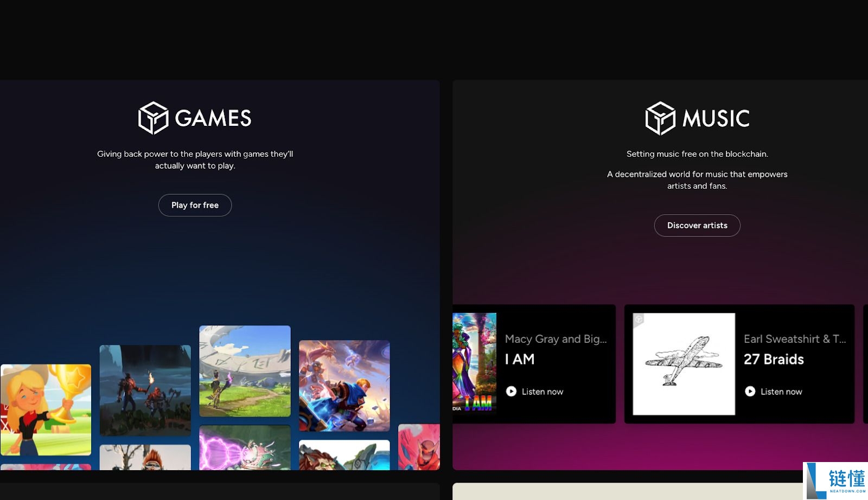Open the 27 Braids airplane album cover

684,364
